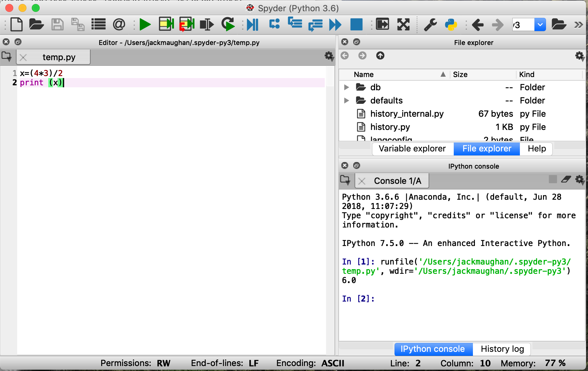Remove all console variables with eraser icon
The height and width of the screenshot is (371, 588).
tap(567, 180)
